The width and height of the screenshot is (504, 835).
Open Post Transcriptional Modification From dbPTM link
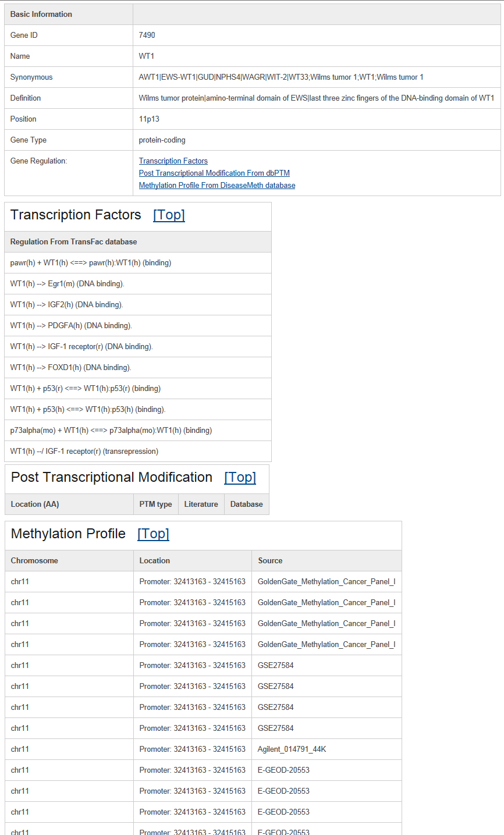[x=214, y=173]
